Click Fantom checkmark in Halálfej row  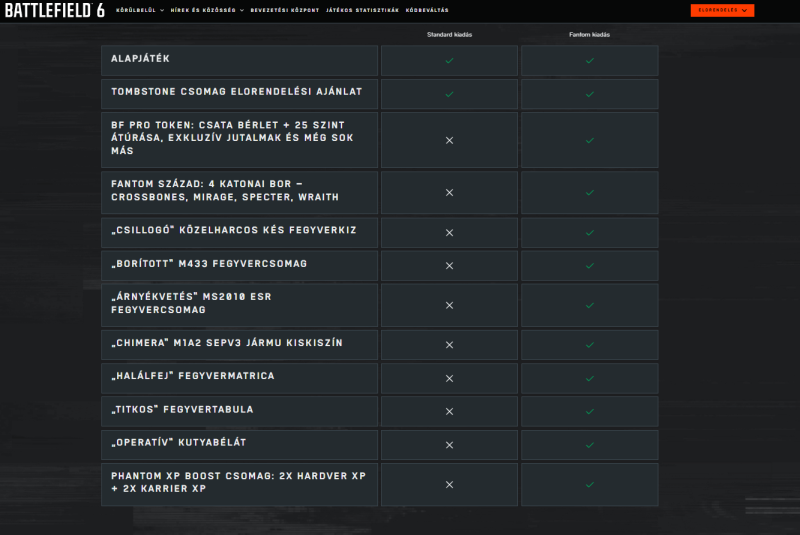coord(590,378)
